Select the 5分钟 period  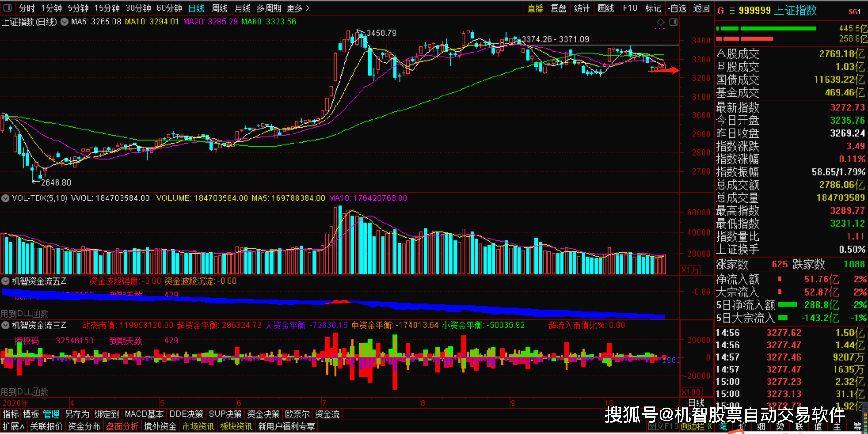pos(78,8)
